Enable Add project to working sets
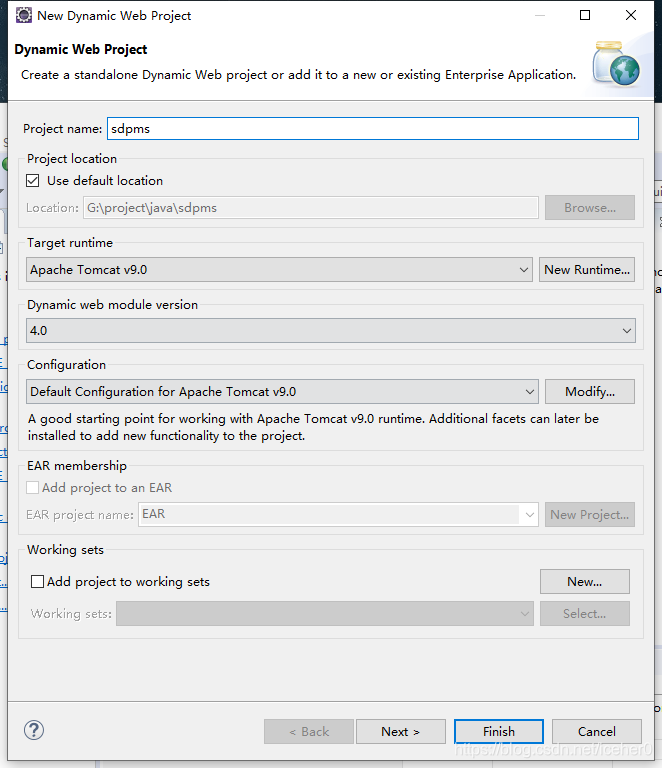This screenshot has height=768, width=662. tap(37, 581)
